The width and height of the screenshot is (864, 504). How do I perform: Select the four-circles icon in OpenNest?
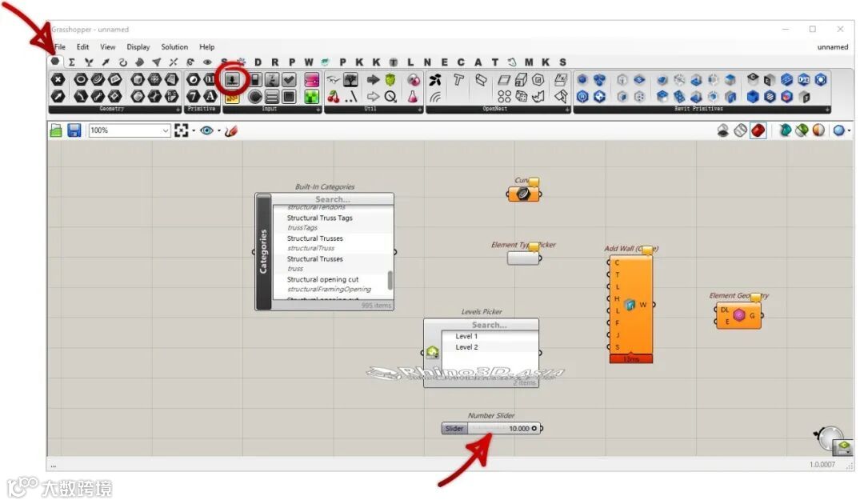point(504,97)
